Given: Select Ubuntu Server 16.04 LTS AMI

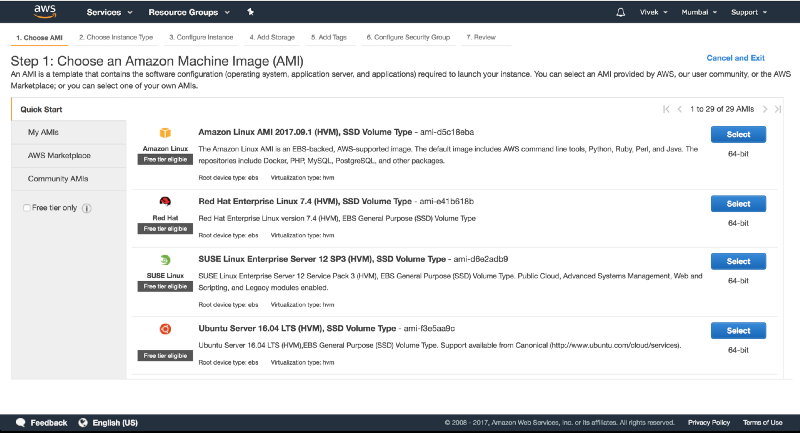Looking at the screenshot, I should click(738, 330).
